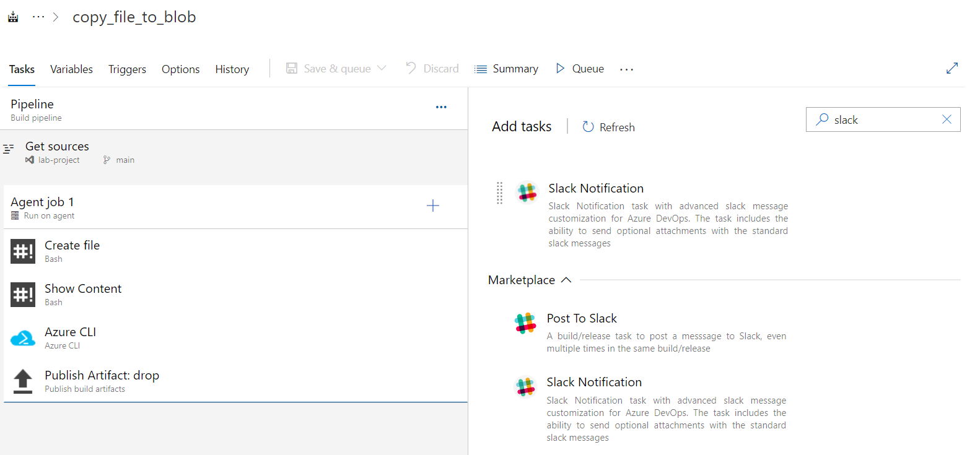Switch to the Tasks tab
Image resolution: width=980 pixels, height=455 pixels.
click(22, 69)
